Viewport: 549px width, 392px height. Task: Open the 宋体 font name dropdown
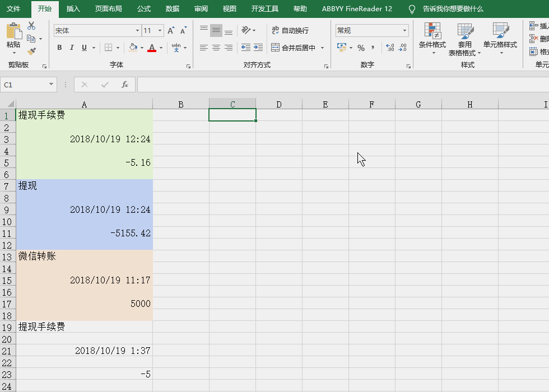[137, 30]
